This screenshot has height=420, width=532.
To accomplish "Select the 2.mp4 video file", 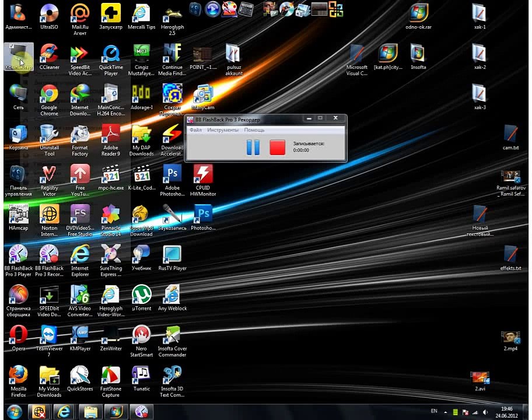I will 510,341.
